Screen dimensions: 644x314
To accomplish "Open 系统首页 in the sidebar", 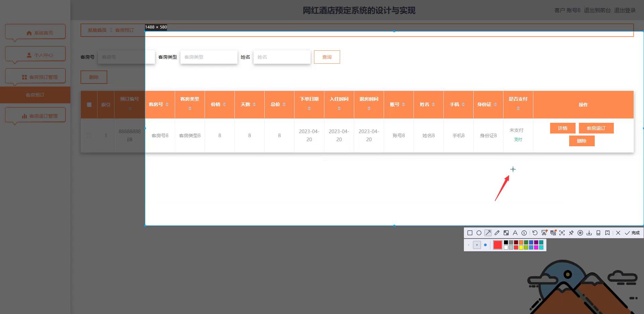I will coord(35,33).
